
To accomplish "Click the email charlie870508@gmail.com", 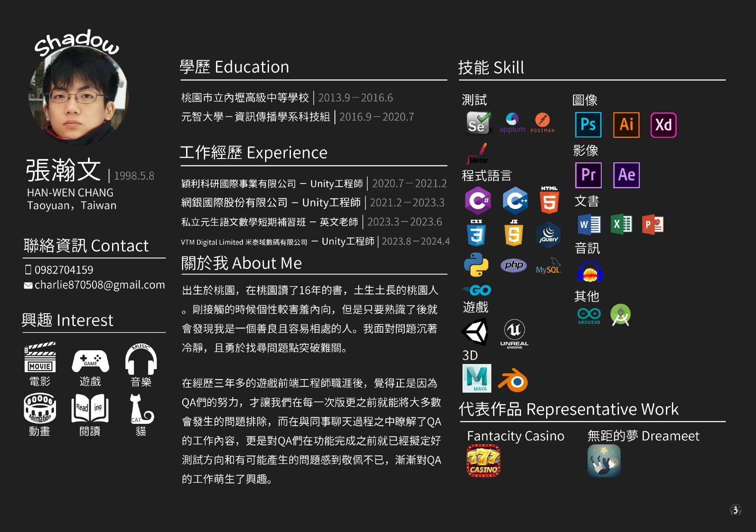I will [x=100, y=285].
